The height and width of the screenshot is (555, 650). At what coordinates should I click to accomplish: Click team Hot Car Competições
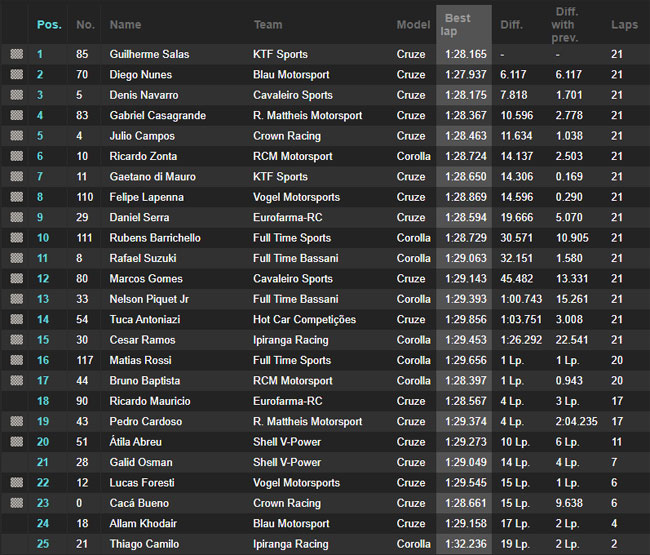tap(304, 320)
